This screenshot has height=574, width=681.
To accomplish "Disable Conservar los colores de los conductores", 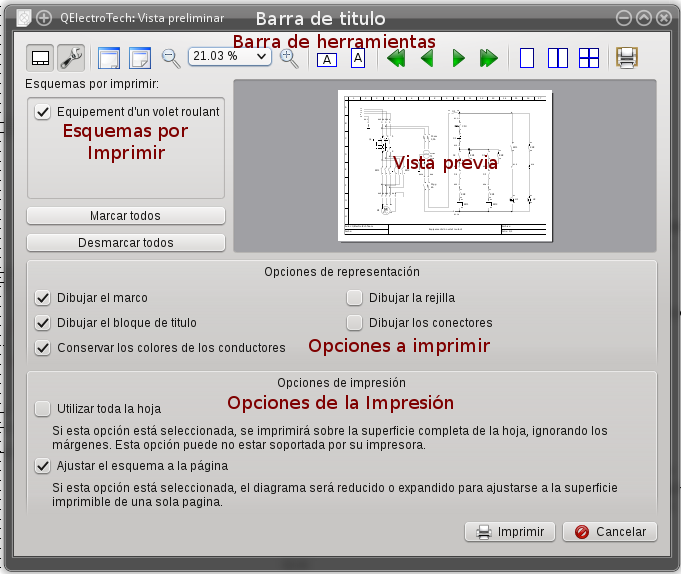I will point(43,348).
